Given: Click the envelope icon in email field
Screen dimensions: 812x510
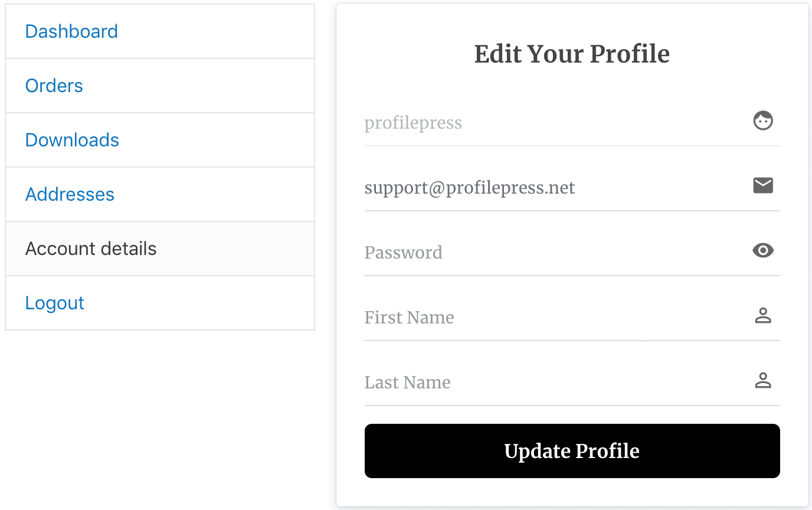Looking at the screenshot, I should 763,185.
